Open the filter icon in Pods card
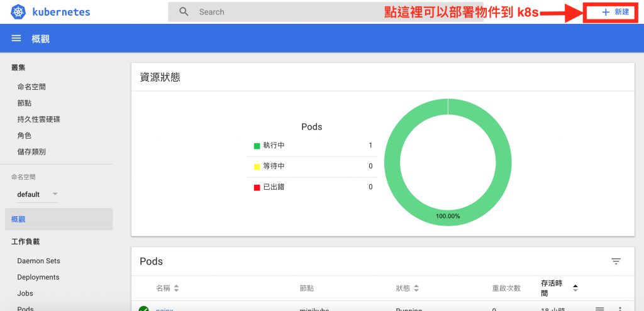644x311 pixels. click(615, 261)
